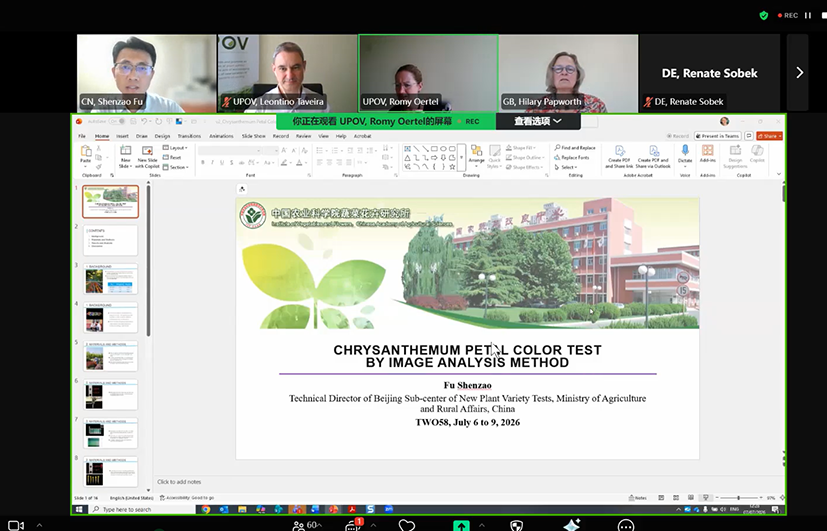Toggle the camera video button
Screen dimensions: 827x531
point(16,525)
